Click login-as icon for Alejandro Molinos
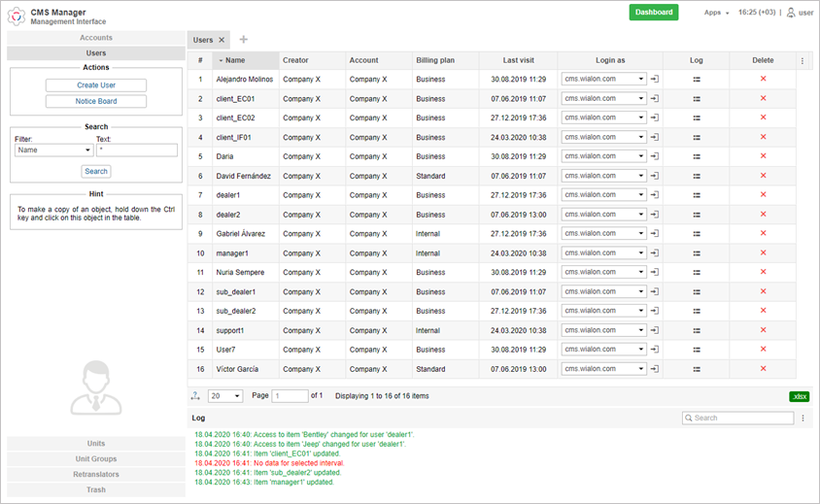The height and width of the screenshot is (504, 820). 654,79
